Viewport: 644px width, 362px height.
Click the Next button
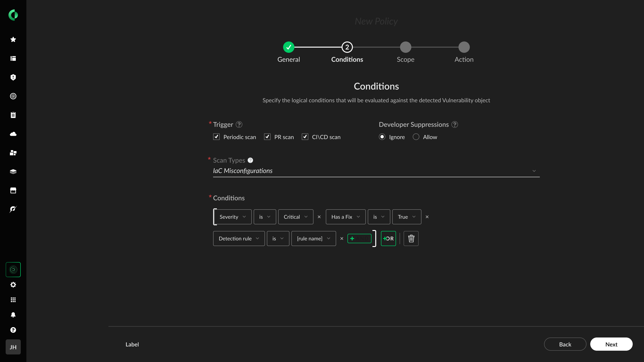611,344
